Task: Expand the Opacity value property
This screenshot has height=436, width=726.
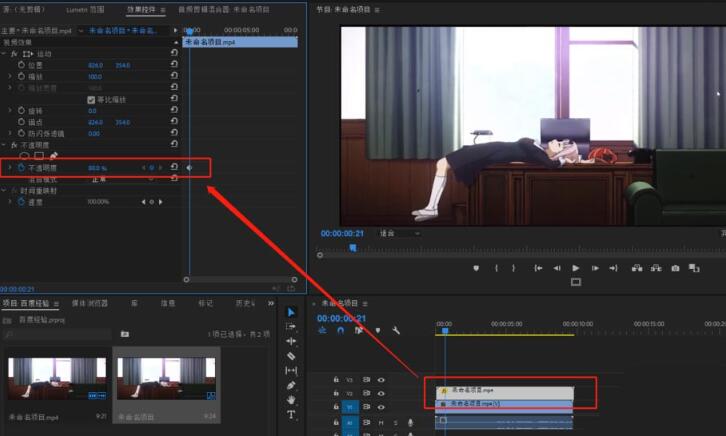Action: click(x=10, y=168)
